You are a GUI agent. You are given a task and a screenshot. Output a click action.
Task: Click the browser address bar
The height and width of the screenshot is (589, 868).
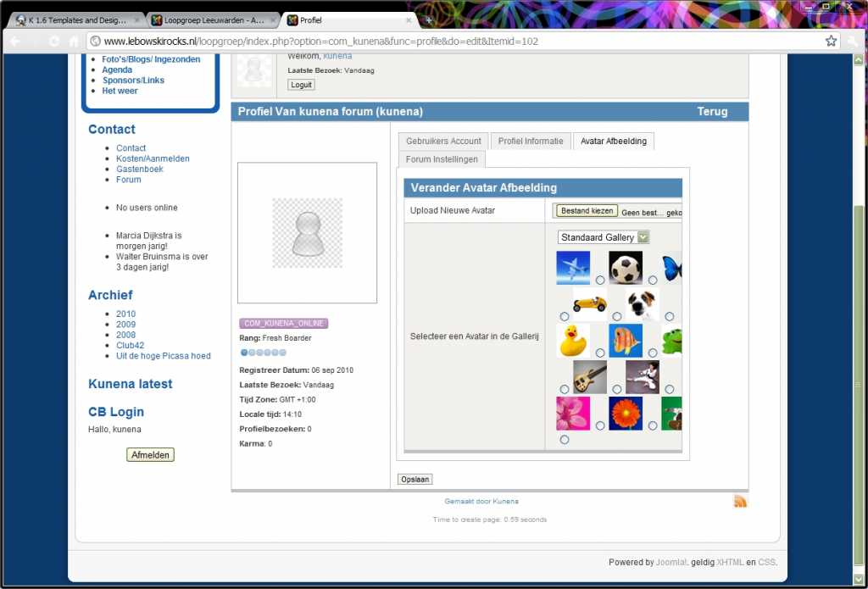(458, 41)
